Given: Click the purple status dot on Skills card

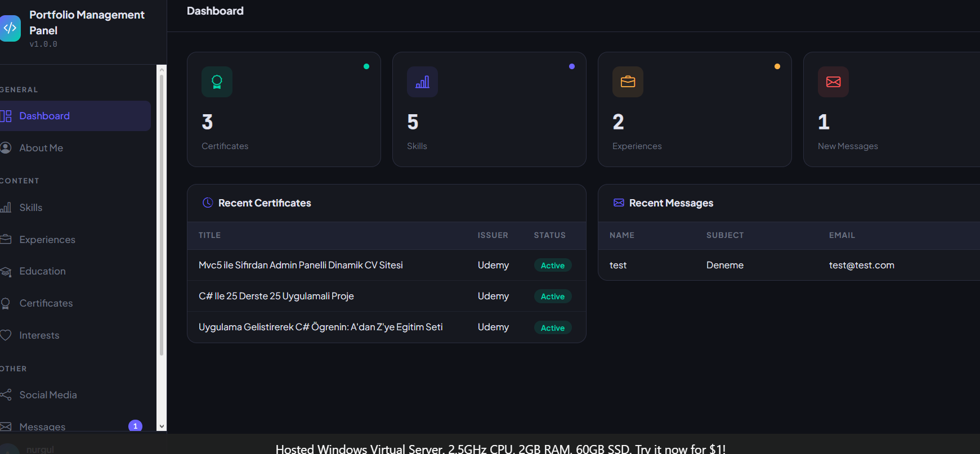Looking at the screenshot, I should (x=572, y=66).
